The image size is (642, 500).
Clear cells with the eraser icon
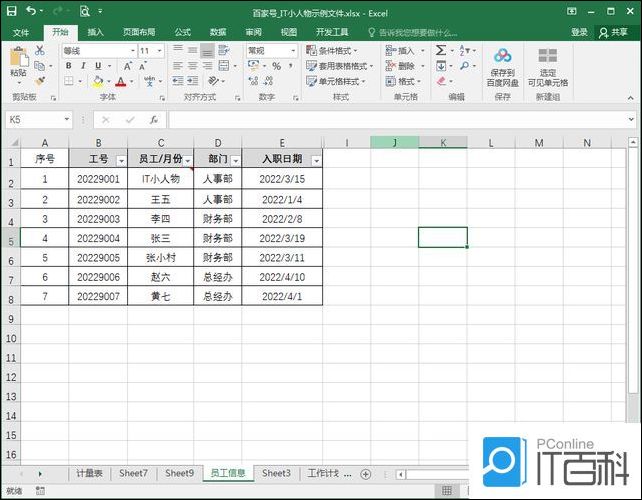[441, 81]
